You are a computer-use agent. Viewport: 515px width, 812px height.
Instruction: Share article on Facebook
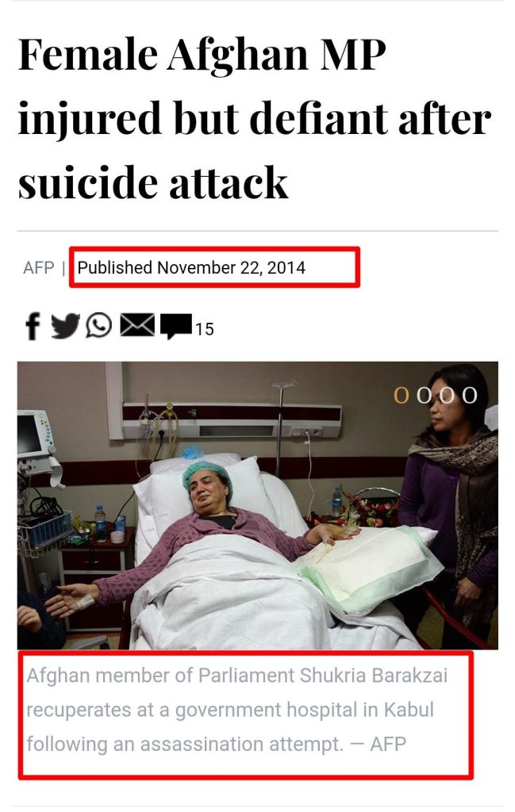pyautogui.click(x=33, y=326)
